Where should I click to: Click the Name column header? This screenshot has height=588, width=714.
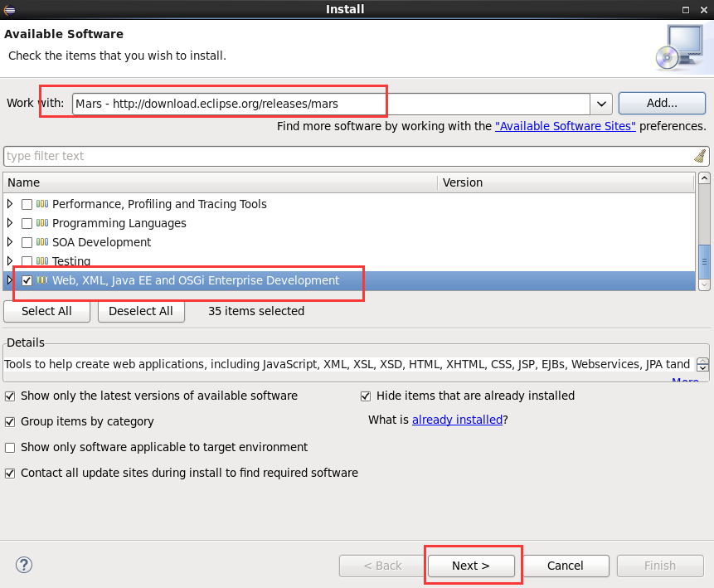pyautogui.click(x=221, y=182)
